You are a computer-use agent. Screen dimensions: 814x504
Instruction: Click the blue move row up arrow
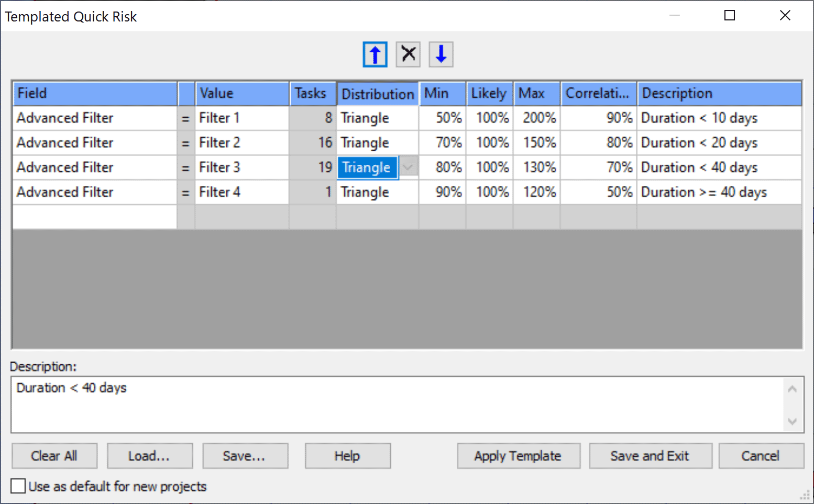click(x=375, y=54)
